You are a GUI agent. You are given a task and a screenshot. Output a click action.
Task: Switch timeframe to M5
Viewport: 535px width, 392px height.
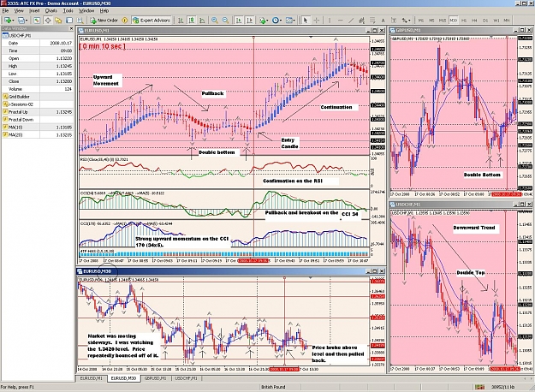coord(431,21)
